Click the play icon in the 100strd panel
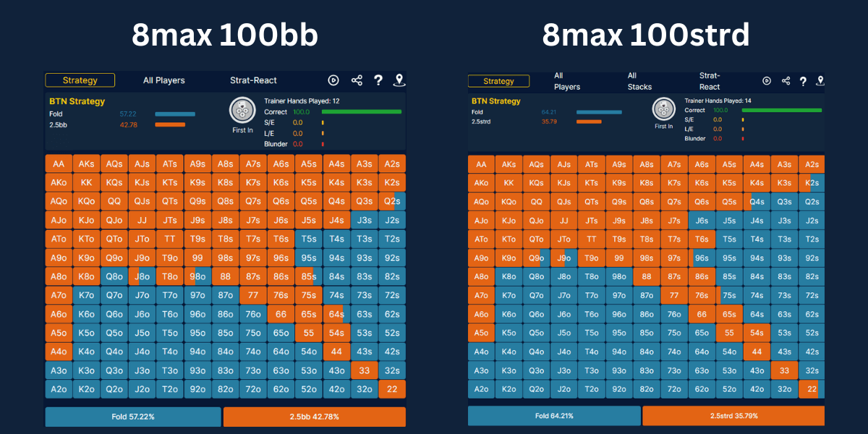The height and width of the screenshot is (434, 868). click(767, 81)
